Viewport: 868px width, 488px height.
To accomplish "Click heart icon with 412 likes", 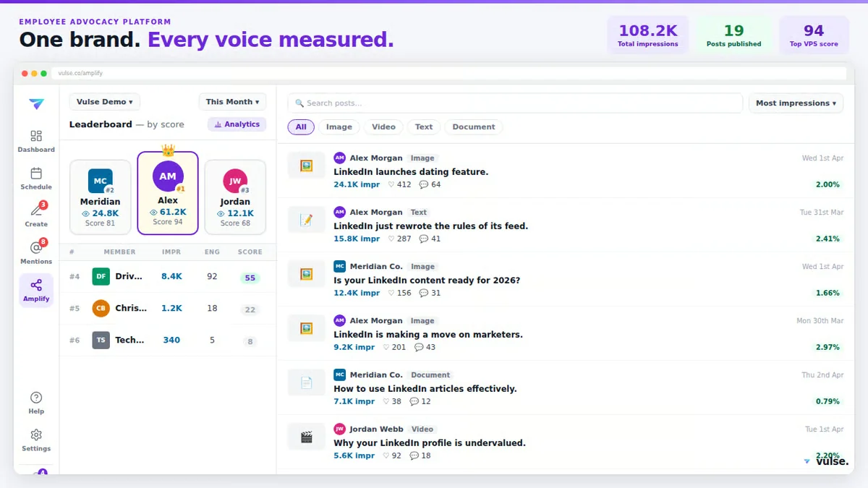I will tap(391, 184).
